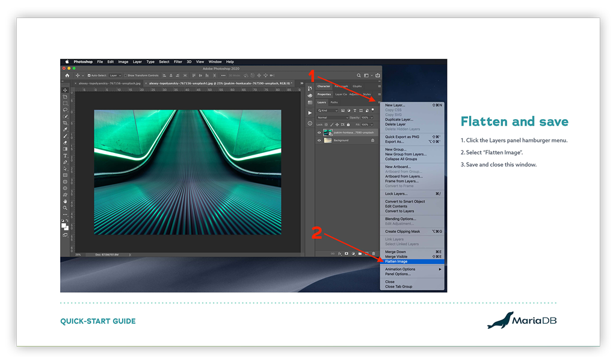Open the Share icon at top right
Viewport: 616px width, 364px height.
coord(378,76)
